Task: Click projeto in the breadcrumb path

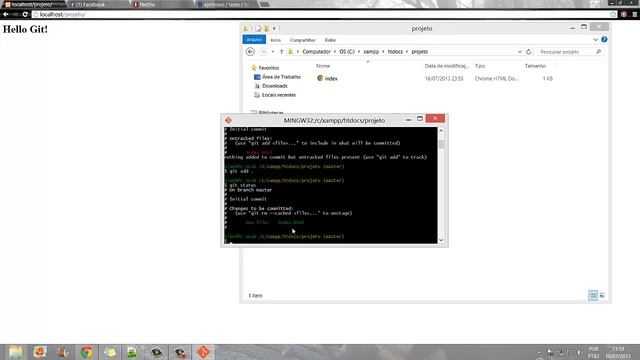Action: [420, 52]
